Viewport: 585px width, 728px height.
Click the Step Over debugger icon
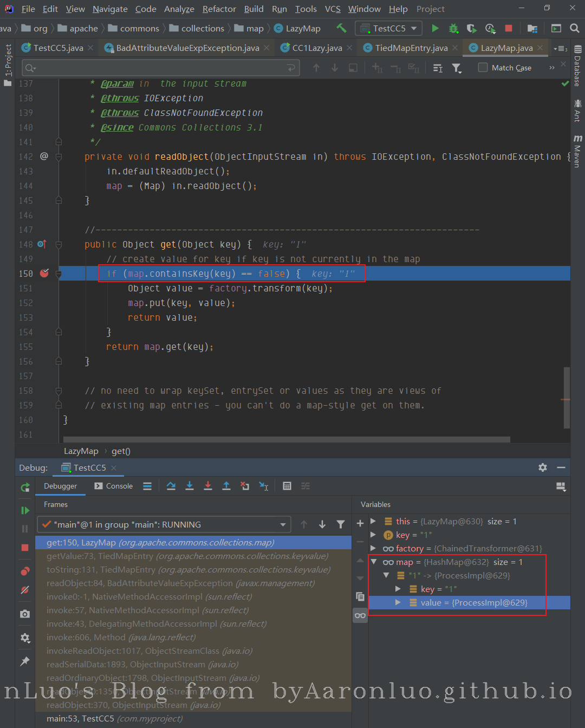click(x=171, y=486)
